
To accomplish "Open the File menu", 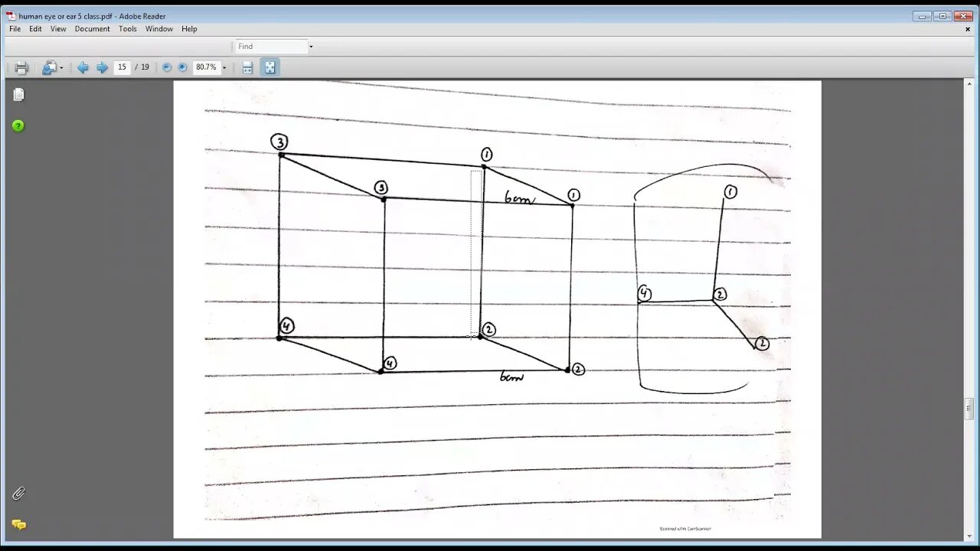I will 15,29.
